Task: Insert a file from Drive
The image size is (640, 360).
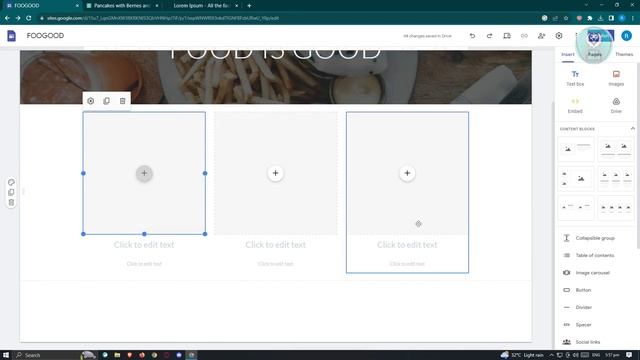Action: (616, 105)
